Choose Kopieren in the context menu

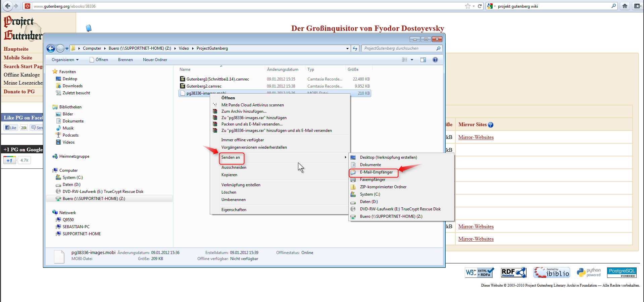click(229, 175)
